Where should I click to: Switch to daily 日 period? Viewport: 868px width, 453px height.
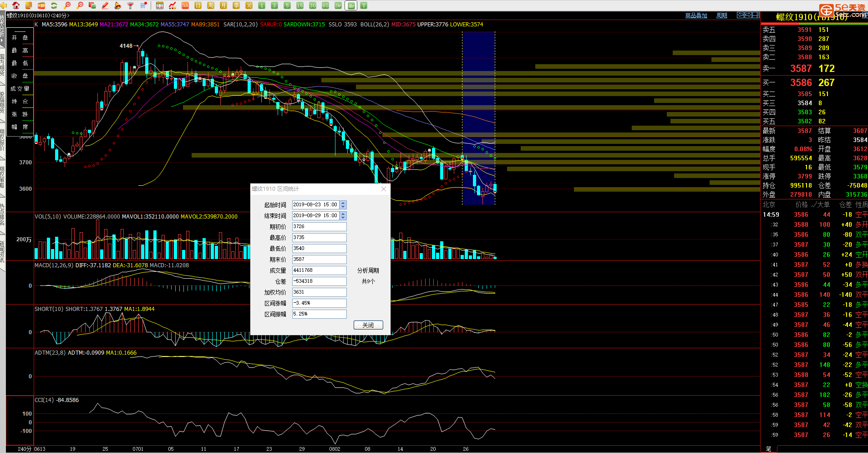click(x=198, y=5)
